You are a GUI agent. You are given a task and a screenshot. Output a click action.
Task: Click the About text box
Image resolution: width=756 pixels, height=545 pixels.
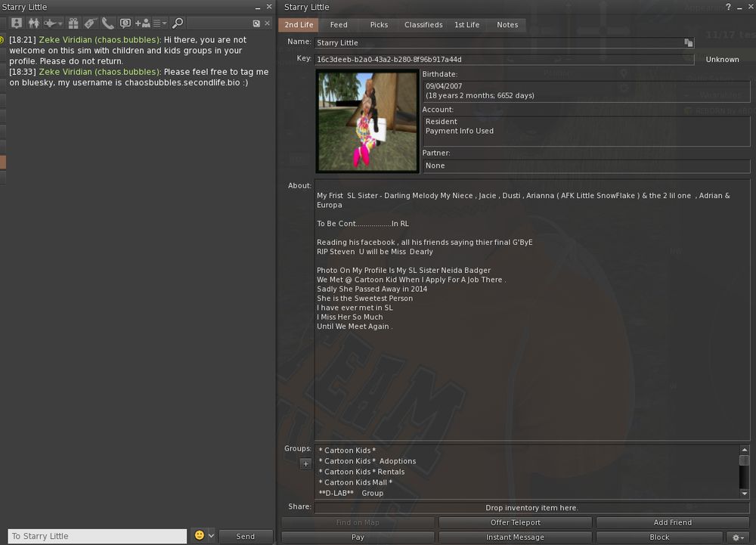point(531,310)
